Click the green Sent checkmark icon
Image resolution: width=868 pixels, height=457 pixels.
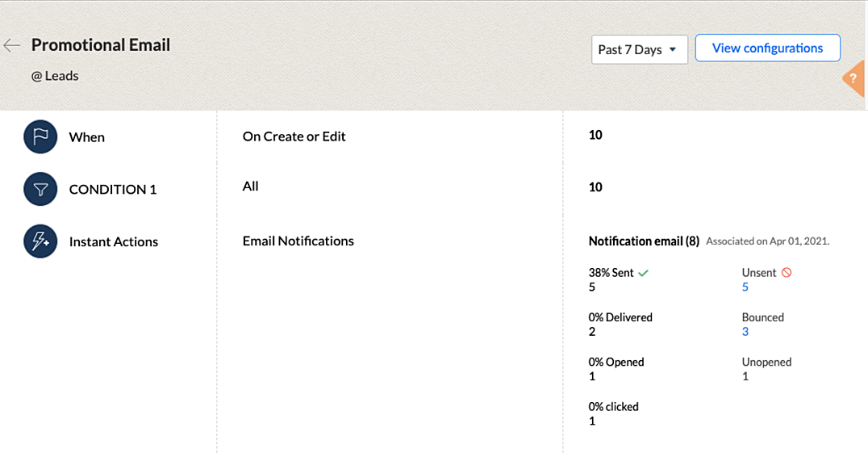(643, 273)
